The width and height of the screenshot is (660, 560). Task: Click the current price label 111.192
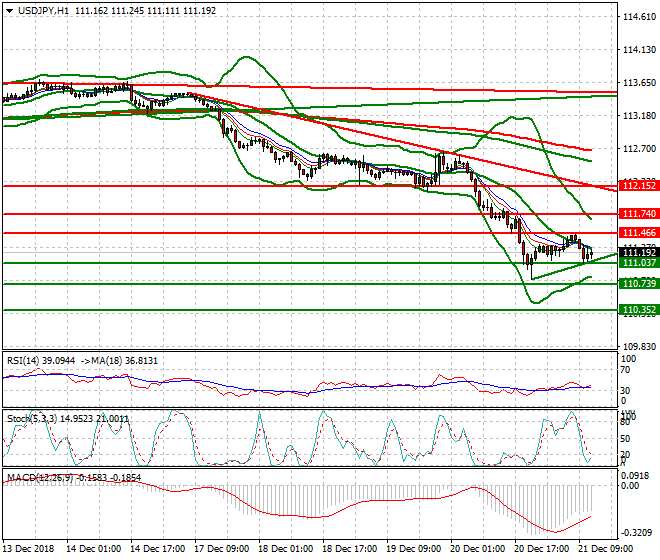coord(639,253)
